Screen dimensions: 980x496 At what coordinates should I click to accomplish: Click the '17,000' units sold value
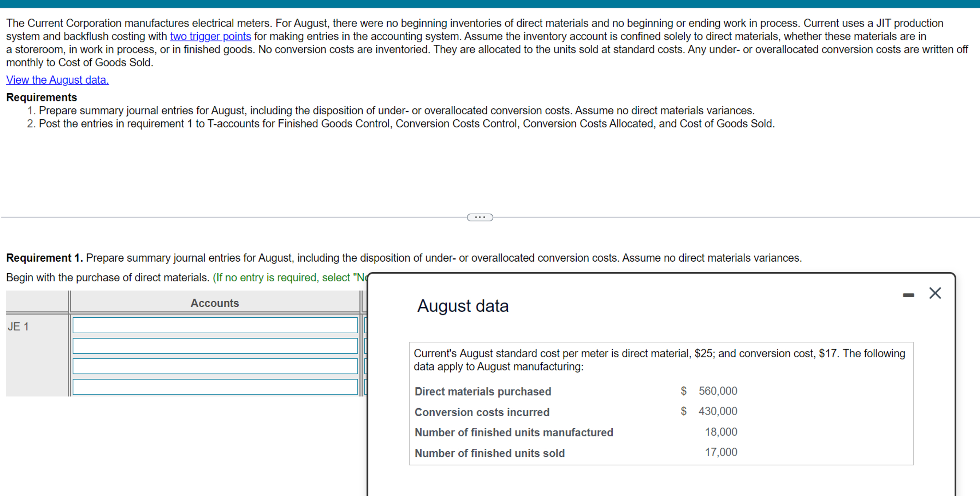721,452
